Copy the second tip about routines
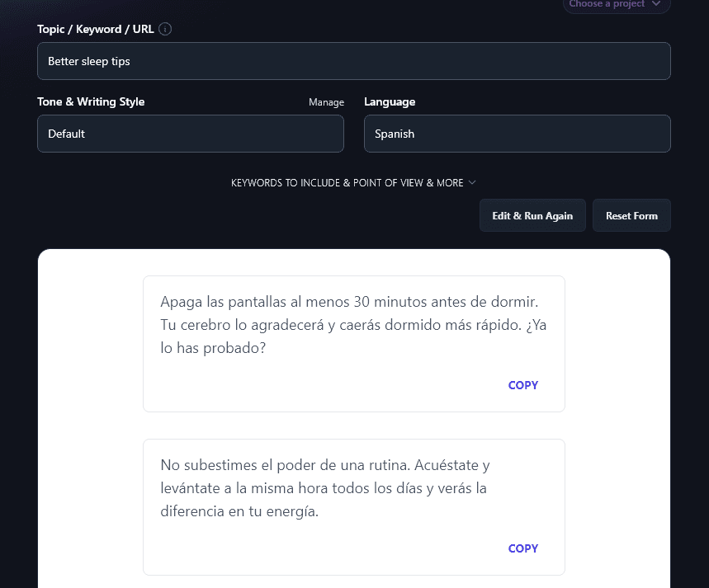The image size is (709, 588). tap(522, 548)
